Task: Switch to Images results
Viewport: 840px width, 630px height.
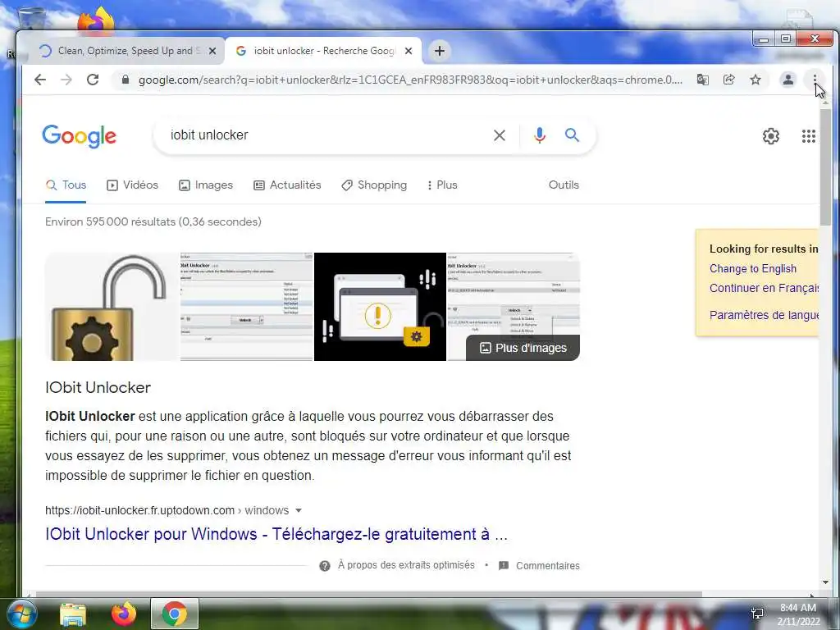Action: [206, 185]
